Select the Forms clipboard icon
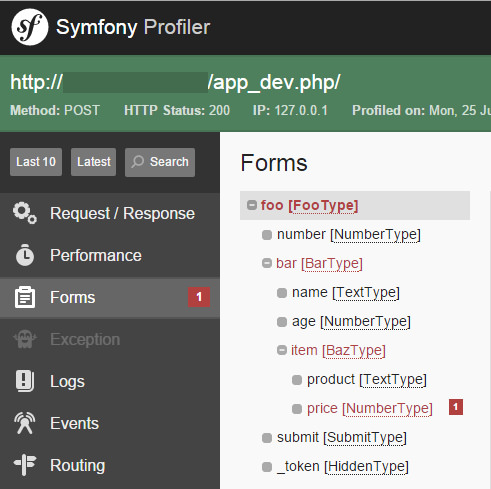Viewport: 491px width, 489px height. tap(25, 297)
